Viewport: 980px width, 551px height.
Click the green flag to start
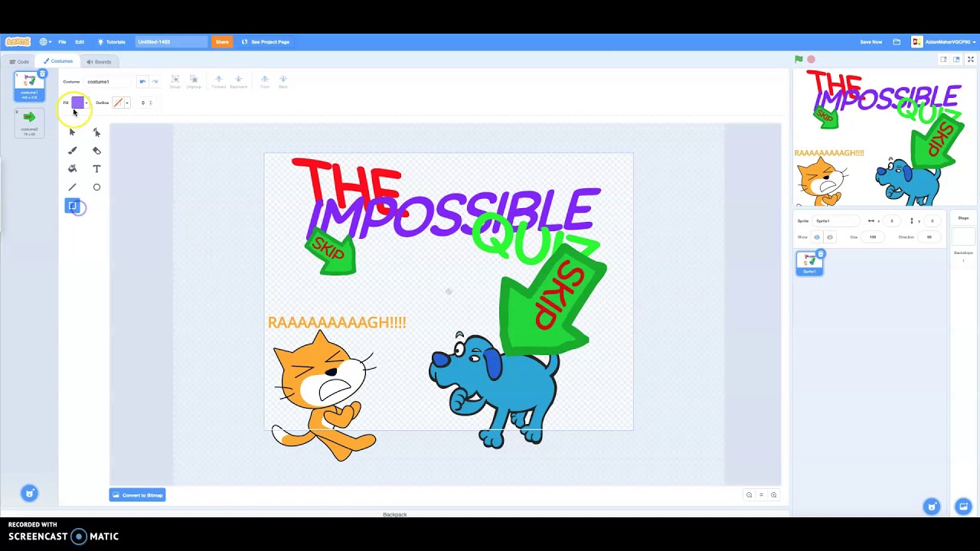pyautogui.click(x=799, y=59)
